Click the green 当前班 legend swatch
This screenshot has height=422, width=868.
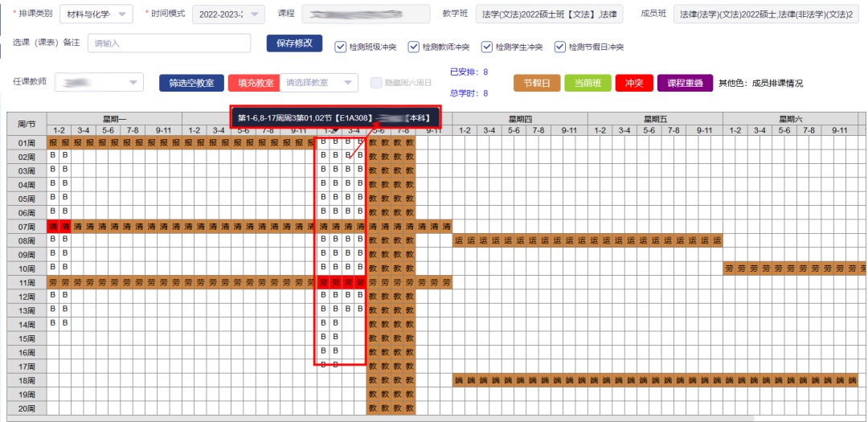tap(588, 83)
